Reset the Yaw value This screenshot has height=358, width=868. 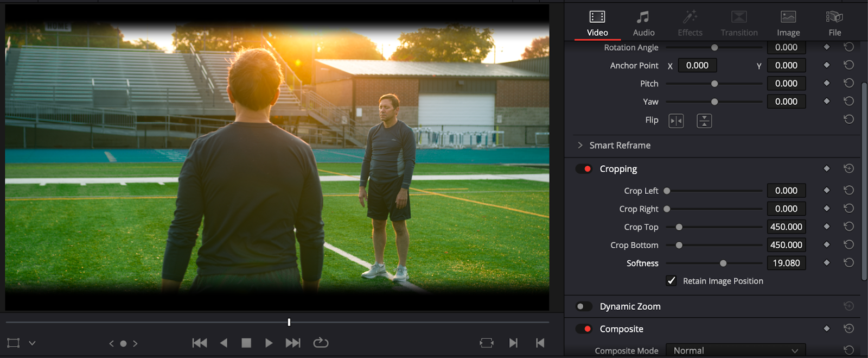click(849, 101)
